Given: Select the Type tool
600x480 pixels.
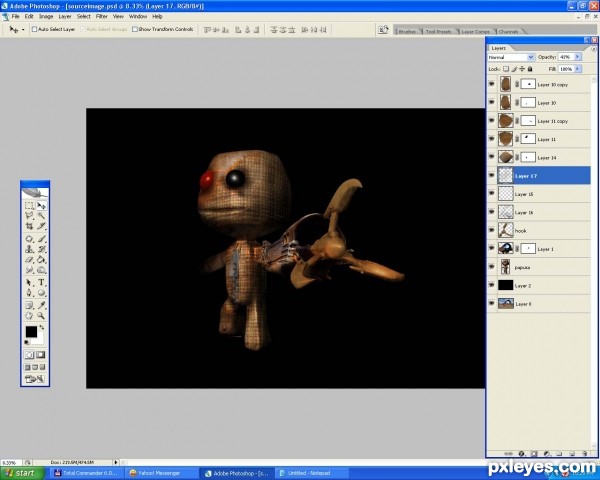Looking at the screenshot, I should [41, 282].
